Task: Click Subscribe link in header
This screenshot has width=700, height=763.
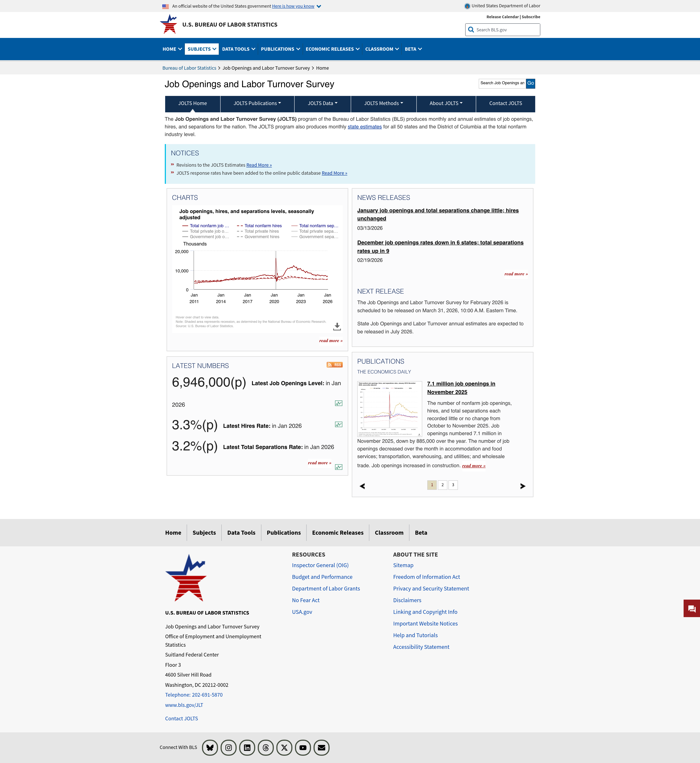Action: [x=531, y=17]
